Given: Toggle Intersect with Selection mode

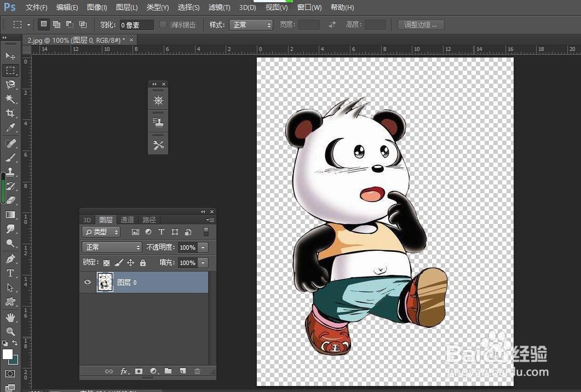Looking at the screenshot, I should [x=83, y=24].
